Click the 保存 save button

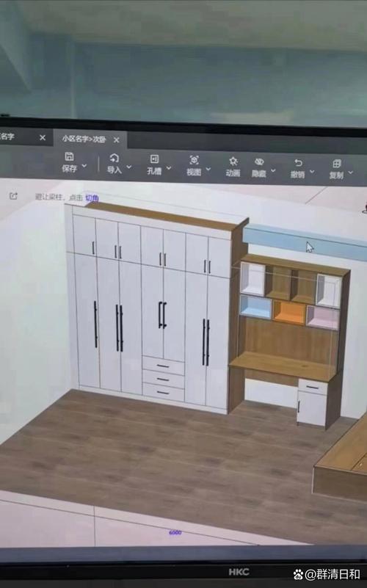[69, 162]
